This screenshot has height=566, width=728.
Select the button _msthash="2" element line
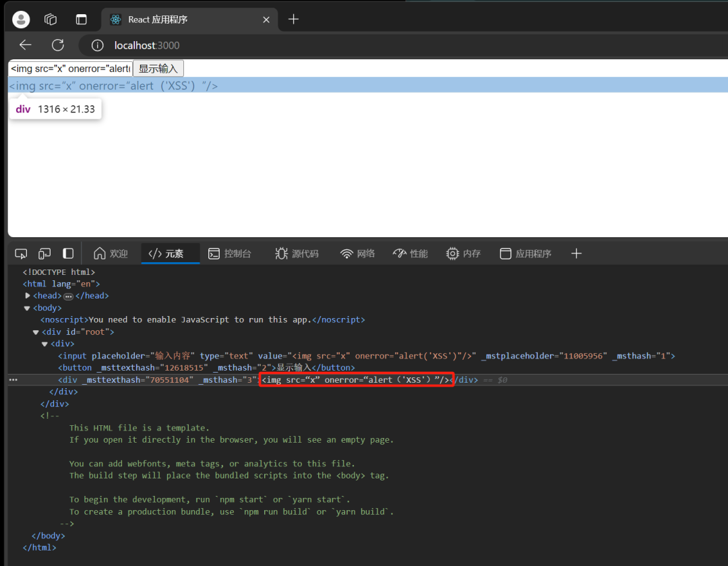click(x=206, y=367)
